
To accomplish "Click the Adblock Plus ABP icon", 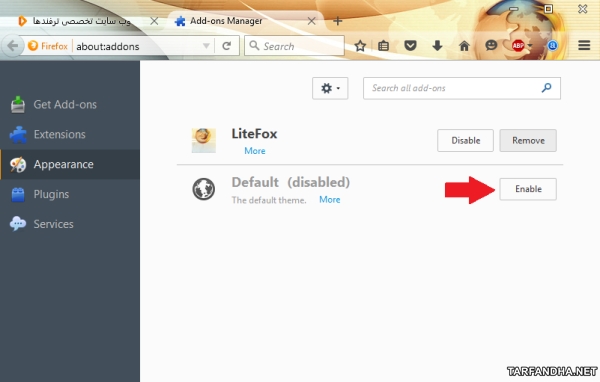I will click(x=518, y=46).
